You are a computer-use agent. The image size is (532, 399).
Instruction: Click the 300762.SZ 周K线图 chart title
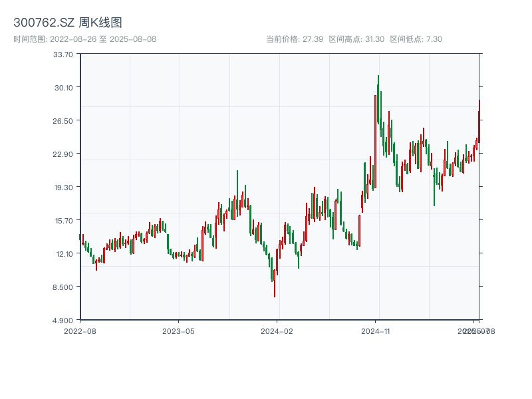click(x=68, y=23)
